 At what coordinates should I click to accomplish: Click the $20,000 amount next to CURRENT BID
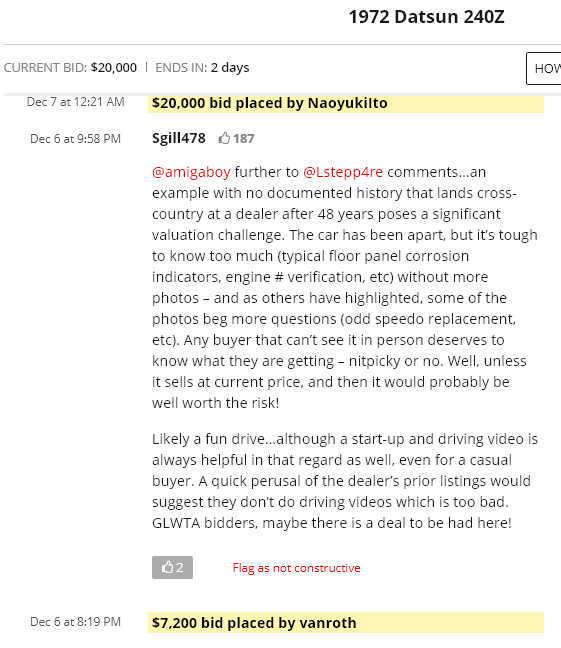[x=114, y=67]
